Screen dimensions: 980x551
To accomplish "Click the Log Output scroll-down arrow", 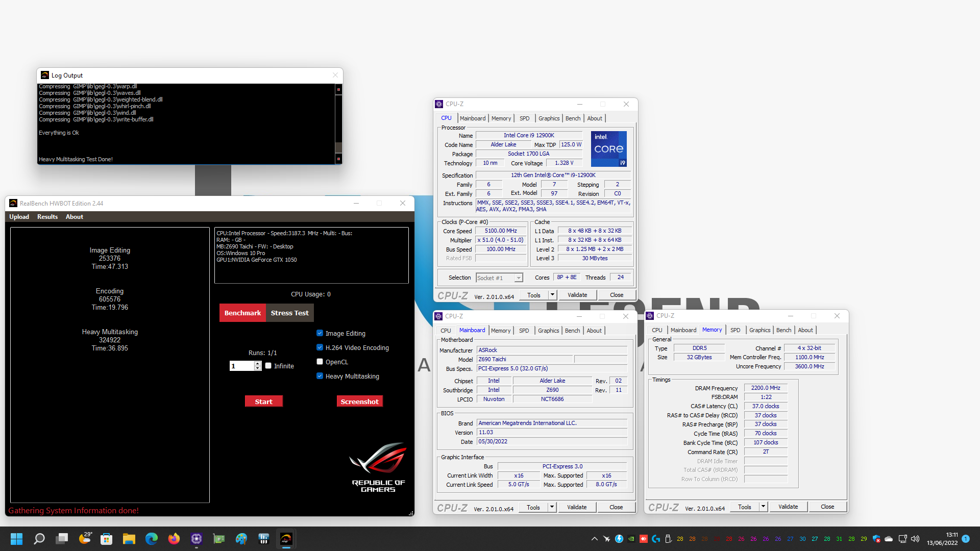I will pos(338,159).
